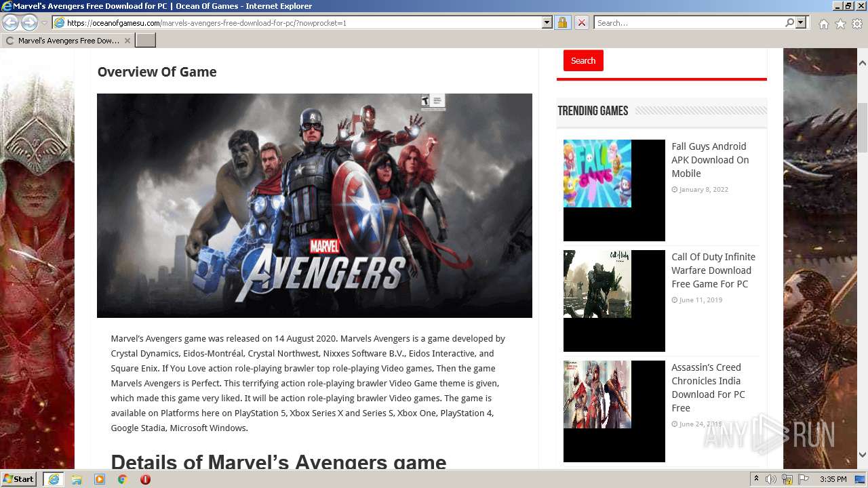Click the Details of Marvel's Avengers heading

coord(279,462)
